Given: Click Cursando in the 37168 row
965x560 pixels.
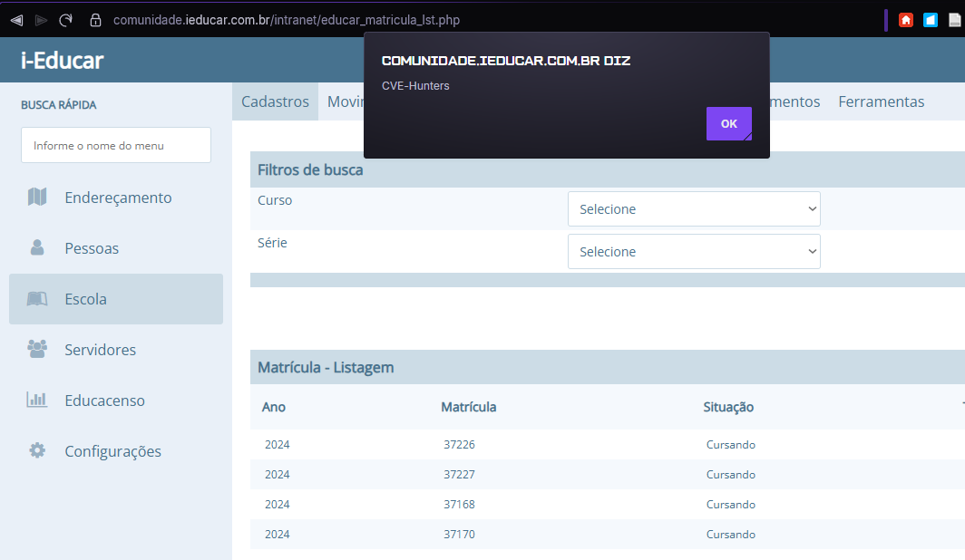Looking at the screenshot, I should pos(730,504).
